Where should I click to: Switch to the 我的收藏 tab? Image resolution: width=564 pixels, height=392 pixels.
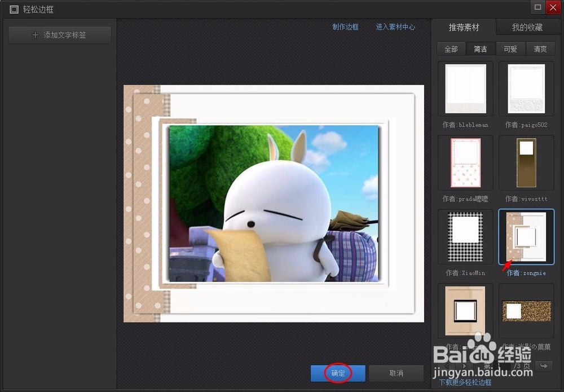[x=527, y=27]
